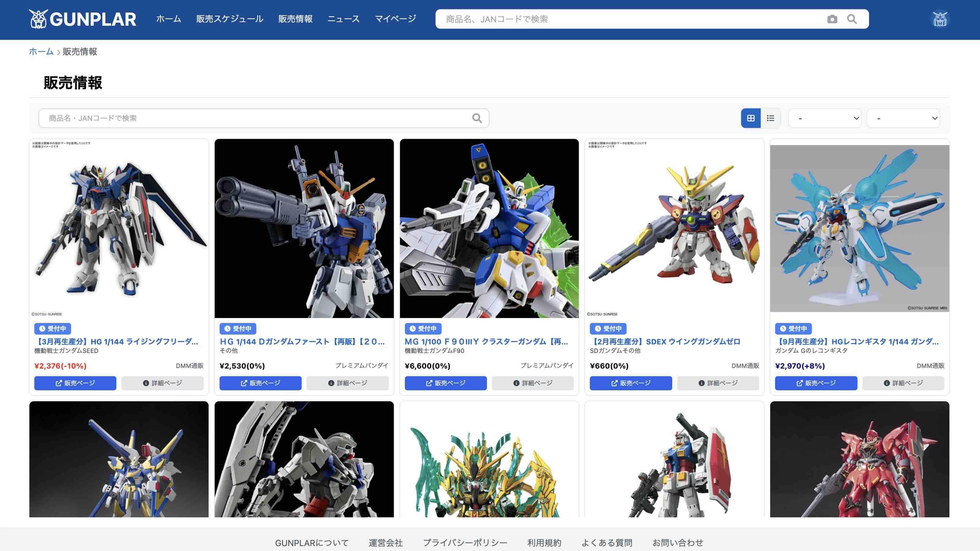
Task: Open プライバシーポリシー footer link
Action: [465, 543]
